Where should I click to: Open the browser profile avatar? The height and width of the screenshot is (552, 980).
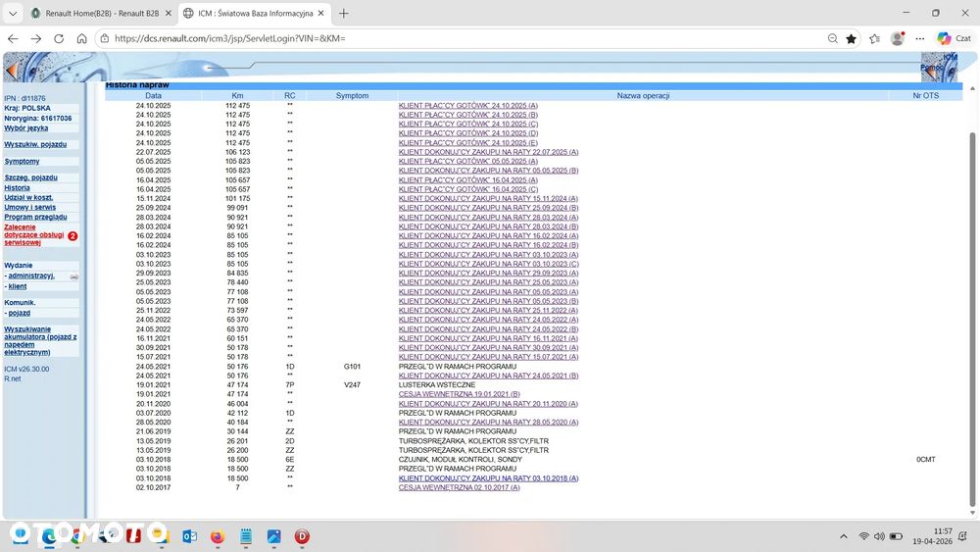tap(898, 39)
